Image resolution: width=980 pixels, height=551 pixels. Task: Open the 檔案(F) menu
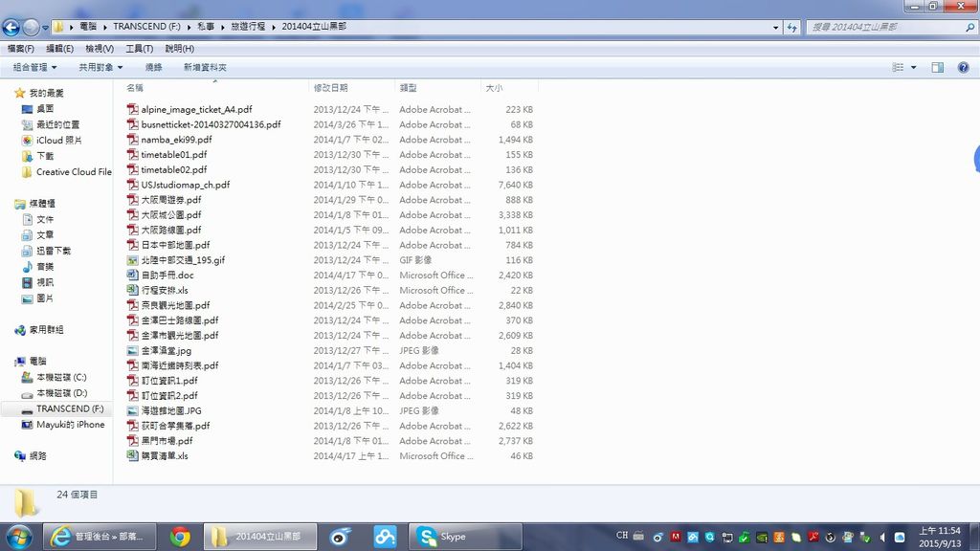(21, 48)
